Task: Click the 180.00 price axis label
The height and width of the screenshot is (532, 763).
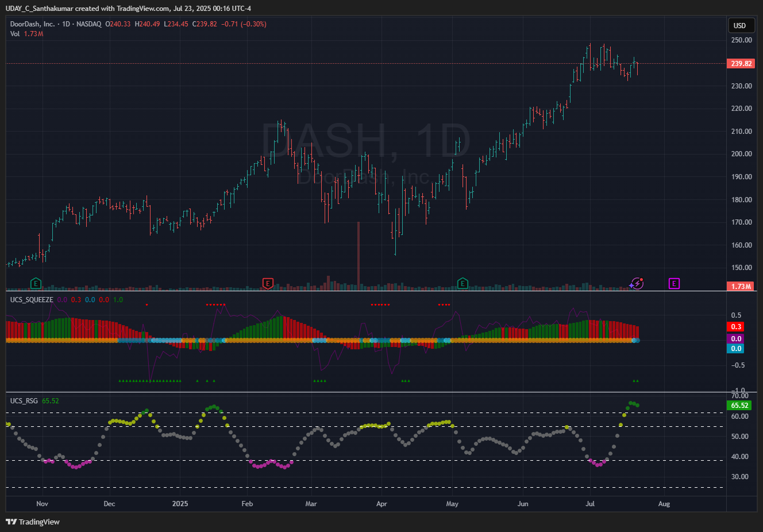Action: click(x=741, y=200)
